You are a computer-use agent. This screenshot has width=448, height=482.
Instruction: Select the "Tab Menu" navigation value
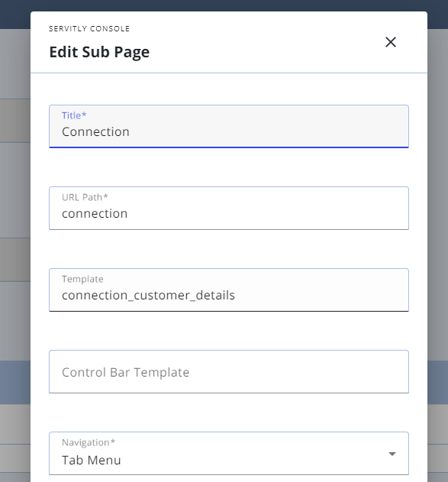(x=91, y=460)
